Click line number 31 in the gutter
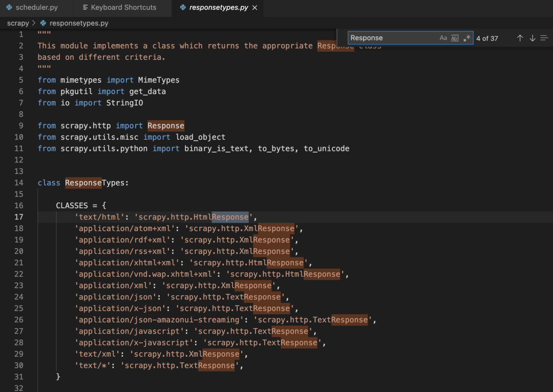553x392 pixels. 19,377
